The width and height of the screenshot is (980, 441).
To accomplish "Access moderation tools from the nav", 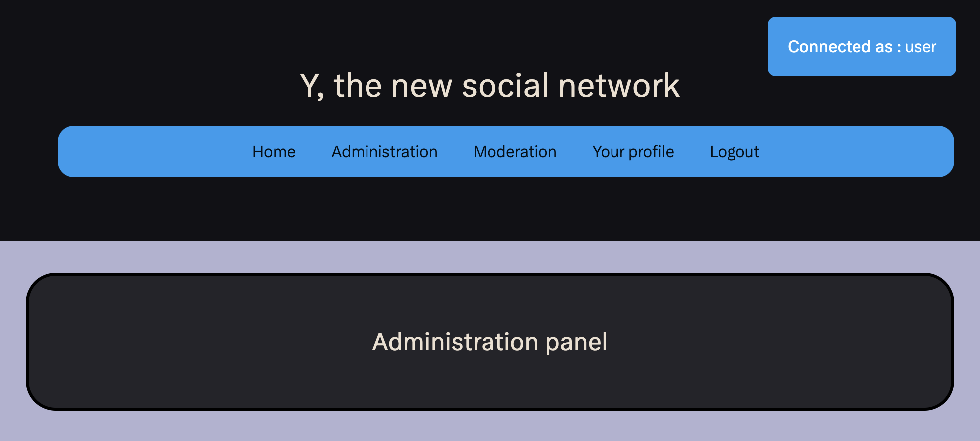I will [x=515, y=151].
